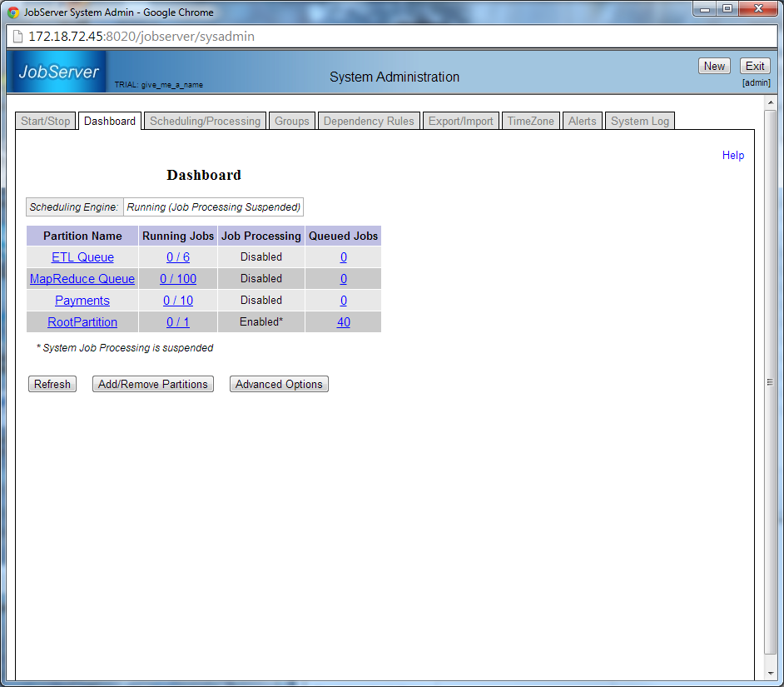Open the ETL Queue partition link
Viewport: 784px width, 687px height.
[x=82, y=257]
